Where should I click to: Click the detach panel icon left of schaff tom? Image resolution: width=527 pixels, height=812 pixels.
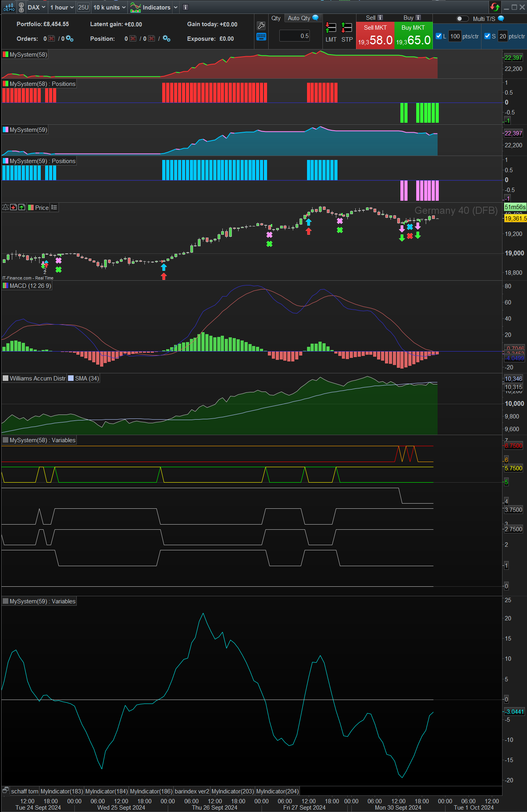point(6,791)
